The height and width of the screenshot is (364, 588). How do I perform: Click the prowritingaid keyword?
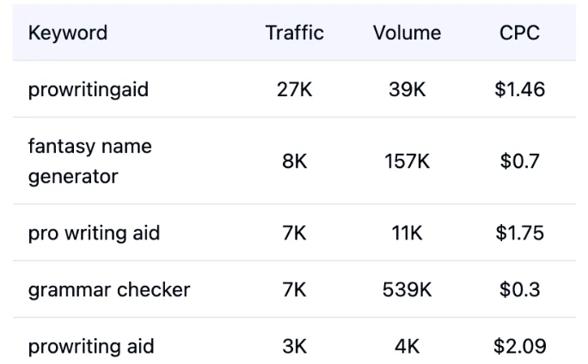(89, 89)
